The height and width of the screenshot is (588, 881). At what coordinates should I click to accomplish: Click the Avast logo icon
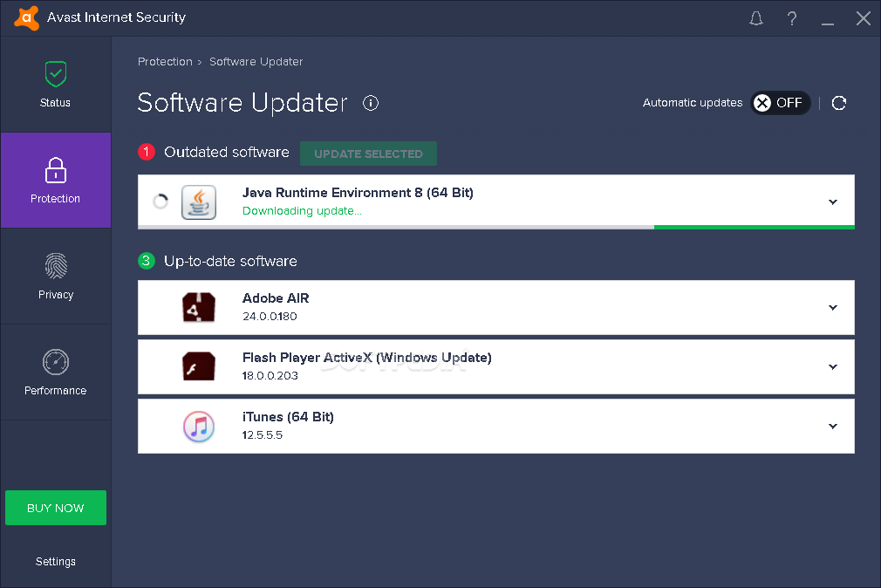tap(26, 17)
